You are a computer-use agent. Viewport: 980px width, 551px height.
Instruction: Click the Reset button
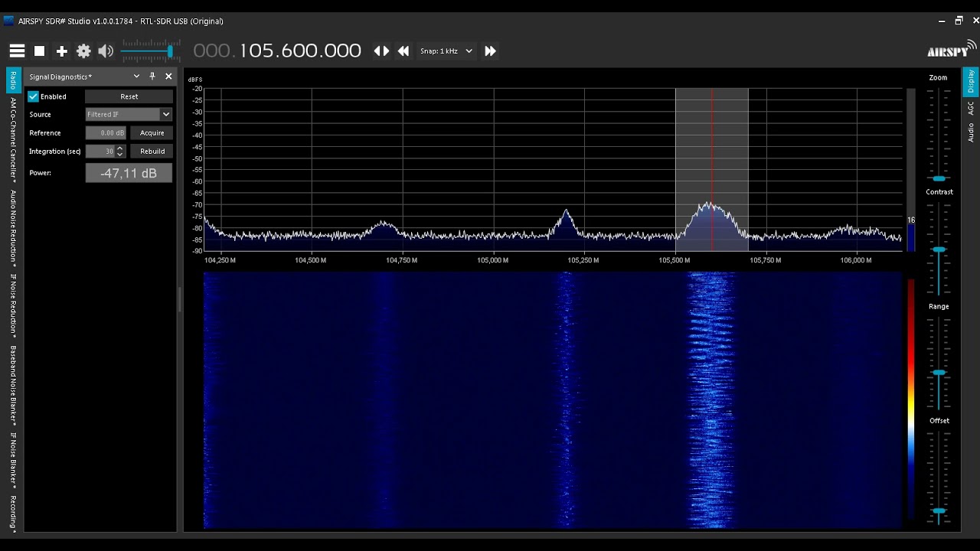pyautogui.click(x=129, y=96)
